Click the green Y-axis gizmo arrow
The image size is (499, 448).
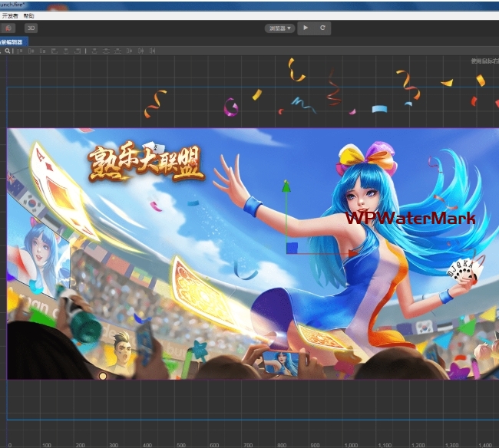(x=286, y=186)
